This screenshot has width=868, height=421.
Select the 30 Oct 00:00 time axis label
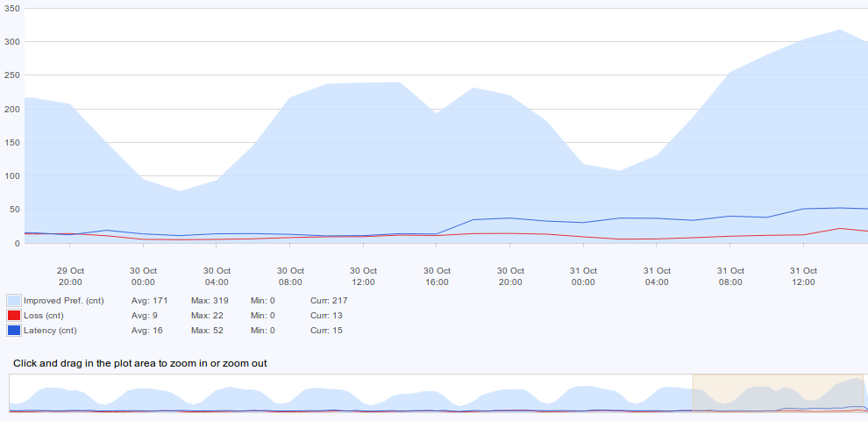(144, 276)
